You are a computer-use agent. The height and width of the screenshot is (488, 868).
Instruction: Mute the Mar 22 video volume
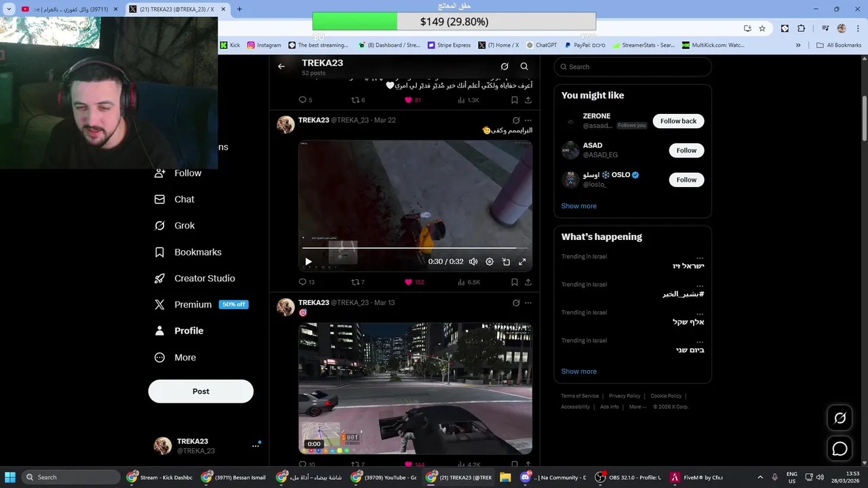coord(473,262)
